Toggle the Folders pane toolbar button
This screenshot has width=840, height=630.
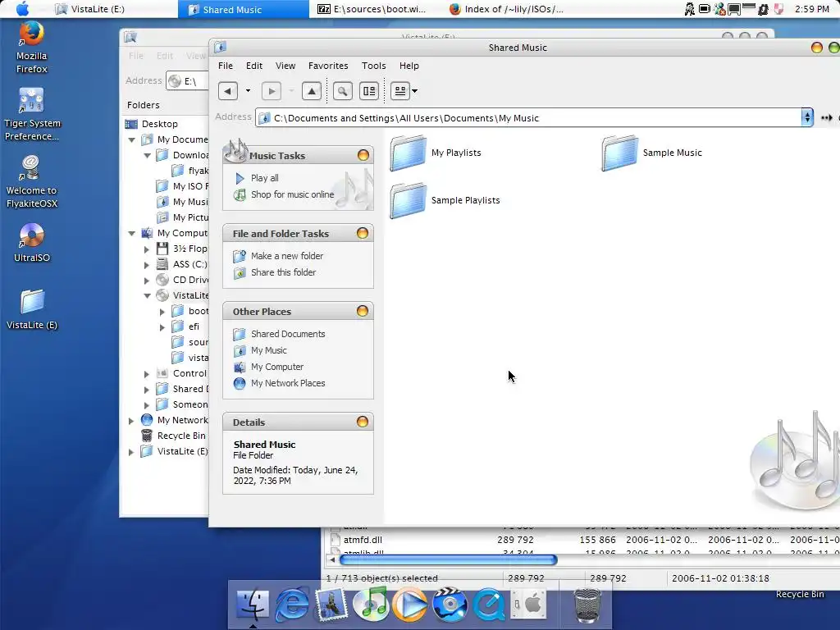369,91
